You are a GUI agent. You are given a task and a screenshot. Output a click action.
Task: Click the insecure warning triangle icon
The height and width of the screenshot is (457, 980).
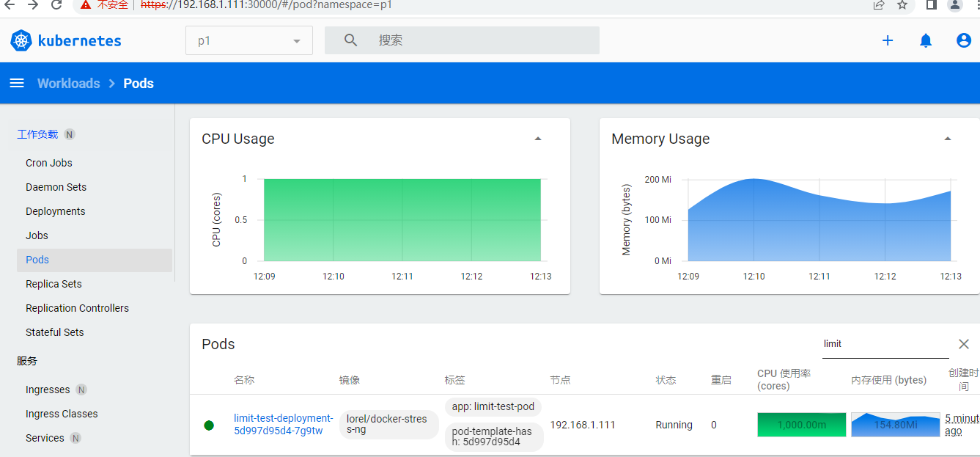[x=86, y=5]
